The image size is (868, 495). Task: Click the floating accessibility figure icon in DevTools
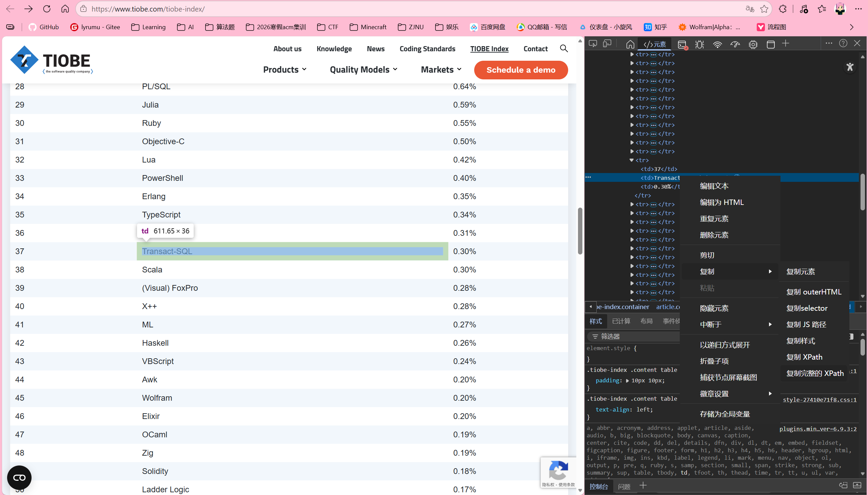(x=850, y=67)
